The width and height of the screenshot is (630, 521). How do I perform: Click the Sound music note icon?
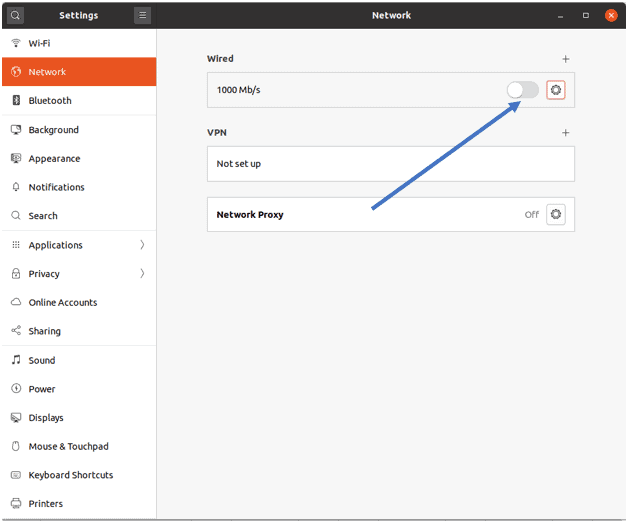pyautogui.click(x=16, y=360)
